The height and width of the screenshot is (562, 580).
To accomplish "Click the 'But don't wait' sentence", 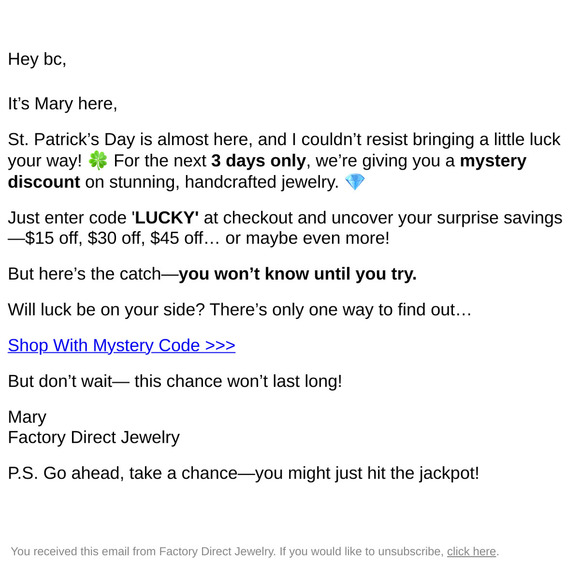I will [x=175, y=381].
